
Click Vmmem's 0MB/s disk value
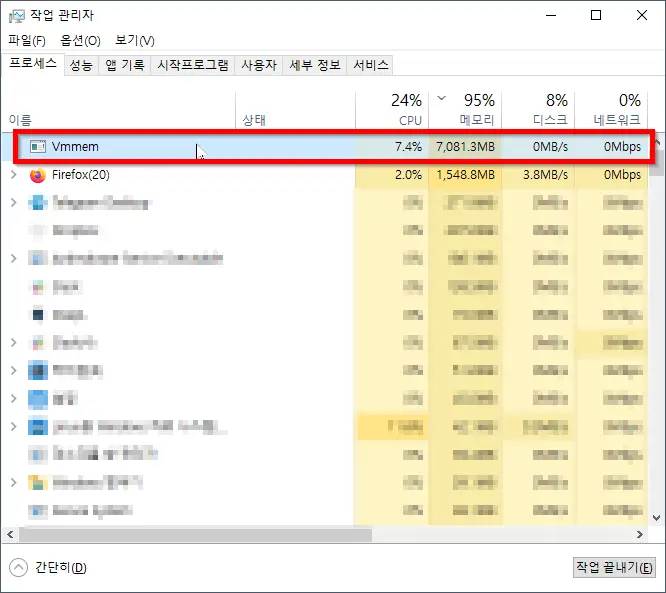(550, 147)
